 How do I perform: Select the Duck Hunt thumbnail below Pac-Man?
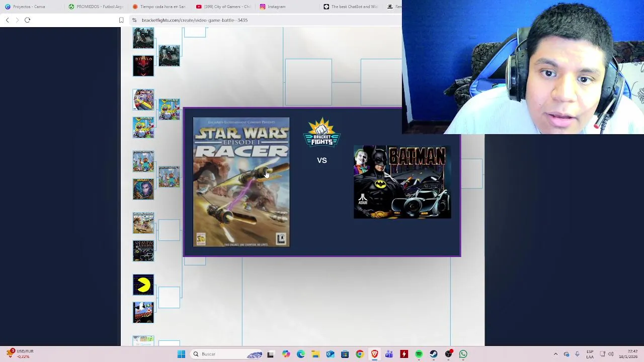pyautogui.click(x=143, y=312)
